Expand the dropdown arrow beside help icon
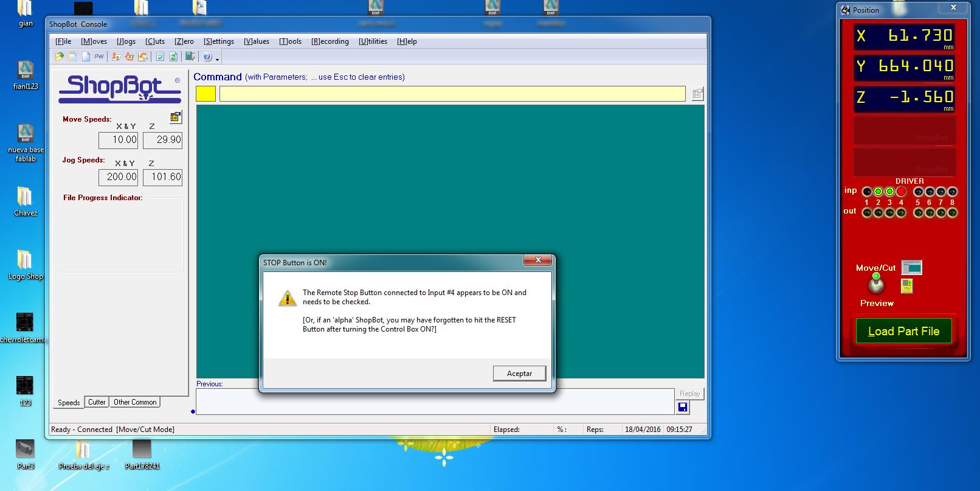This screenshot has width=980, height=491. (217, 58)
